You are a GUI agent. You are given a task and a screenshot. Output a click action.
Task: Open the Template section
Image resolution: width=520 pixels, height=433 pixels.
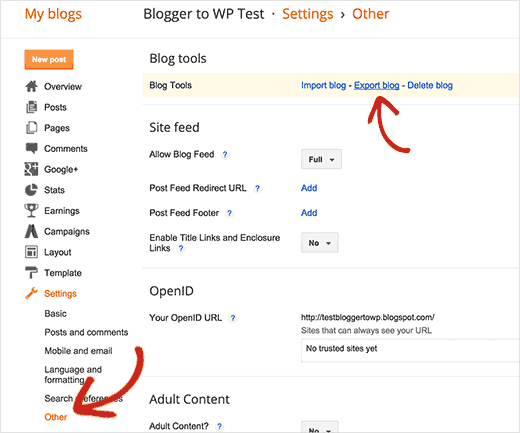coord(63,273)
